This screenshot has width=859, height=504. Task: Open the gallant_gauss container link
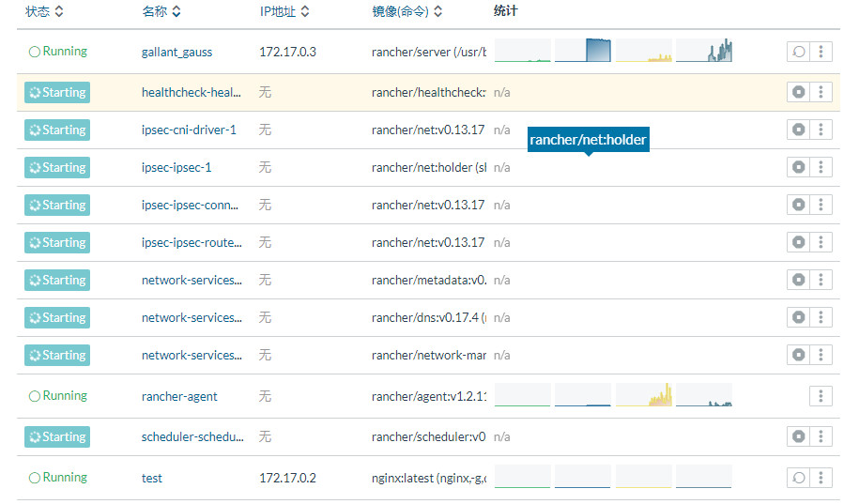coord(176,52)
